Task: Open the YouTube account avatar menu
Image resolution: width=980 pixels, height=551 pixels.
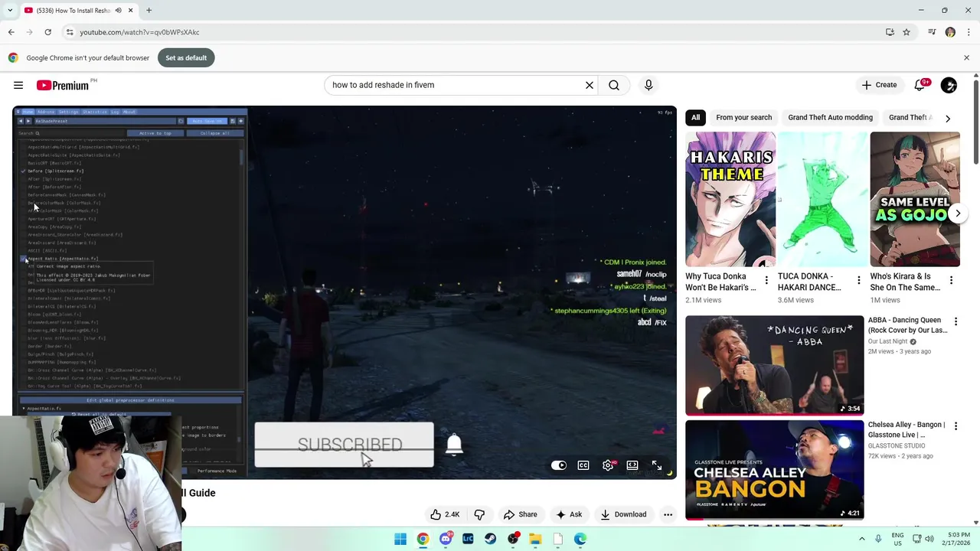Action: coord(949,85)
